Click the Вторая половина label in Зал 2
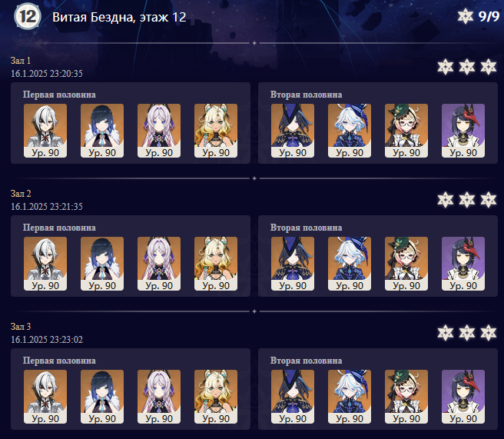Viewport: 504px width, 439px height. (306, 228)
